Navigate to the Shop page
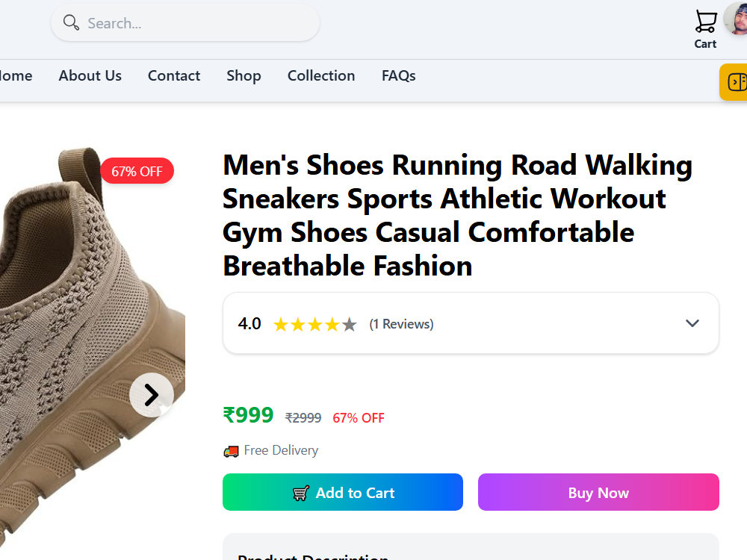The image size is (747, 560). coord(244,75)
